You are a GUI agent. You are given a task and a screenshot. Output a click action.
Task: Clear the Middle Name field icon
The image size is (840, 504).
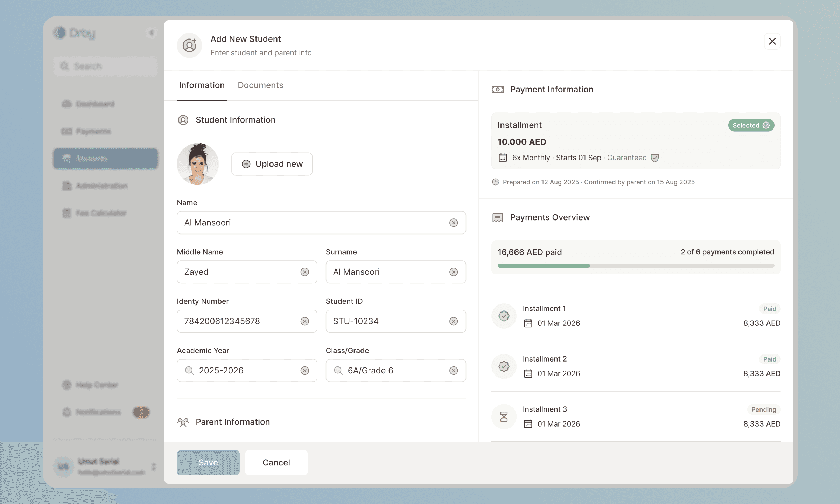point(305,272)
